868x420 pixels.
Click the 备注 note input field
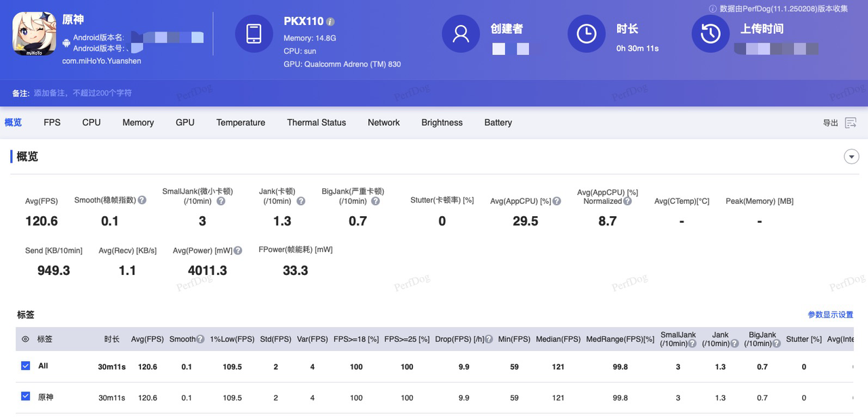pyautogui.click(x=83, y=93)
